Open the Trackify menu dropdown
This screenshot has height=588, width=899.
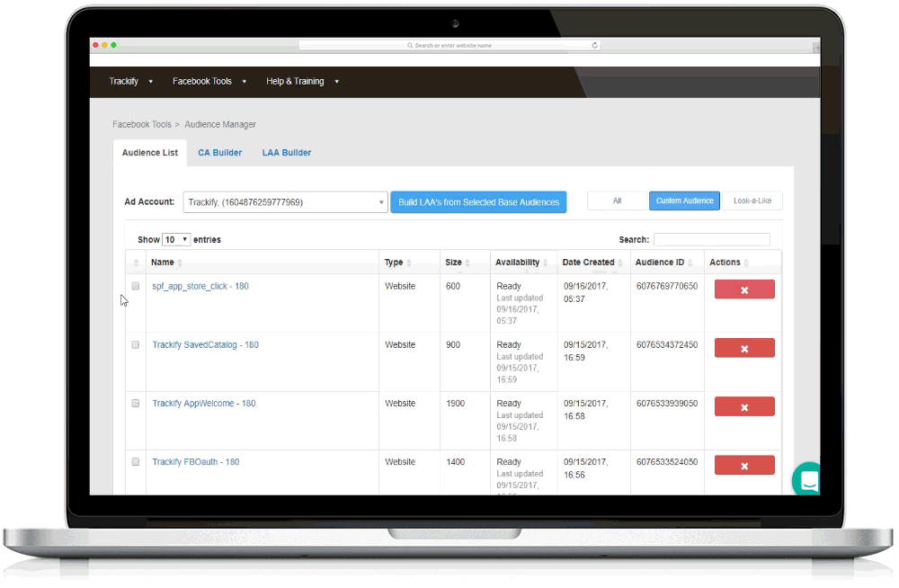[130, 82]
